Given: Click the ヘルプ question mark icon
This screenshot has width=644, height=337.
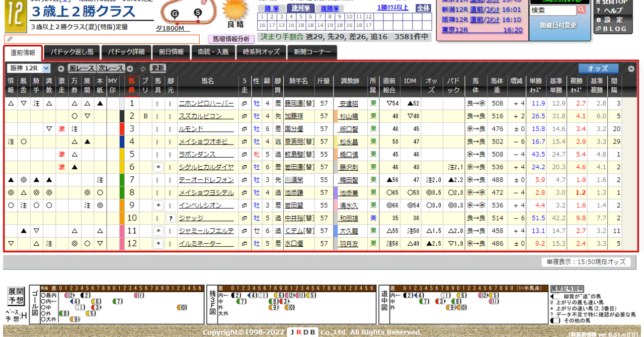Looking at the screenshot, I should 598,9.
